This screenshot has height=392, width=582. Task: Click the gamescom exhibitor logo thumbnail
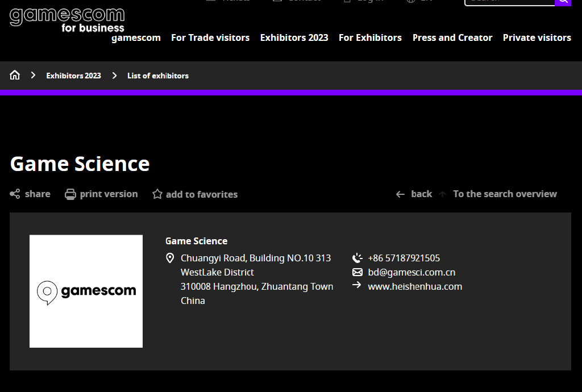pyautogui.click(x=86, y=291)
